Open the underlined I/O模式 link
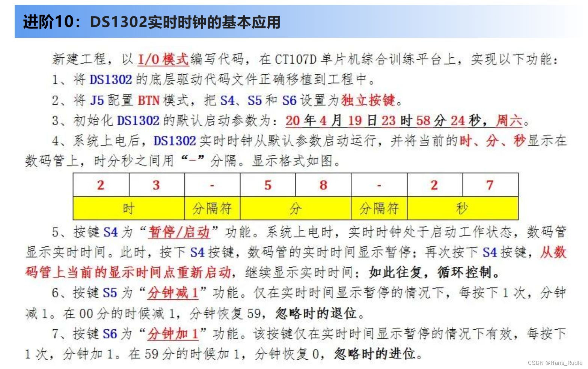 point(163,59)
